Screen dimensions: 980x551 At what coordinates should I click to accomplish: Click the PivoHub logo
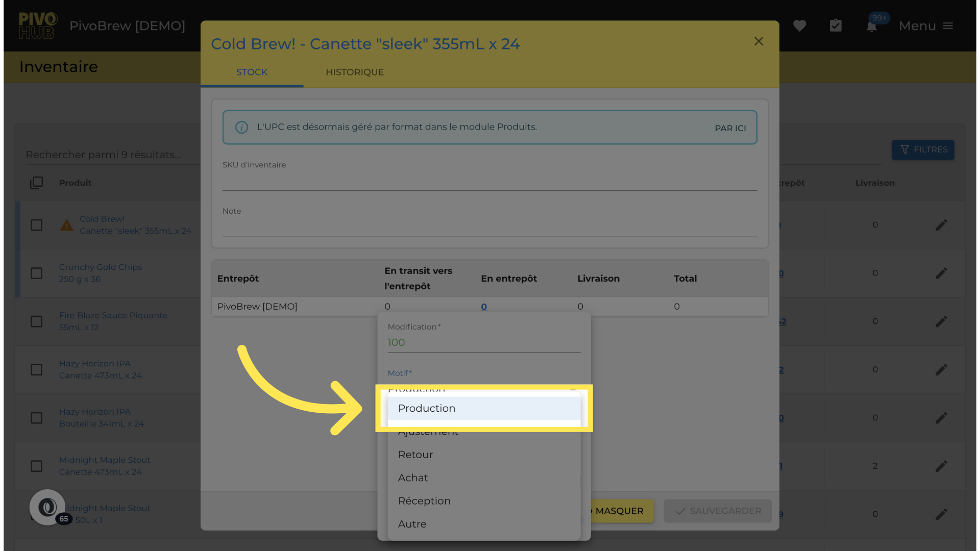click(x=37, y=26)
